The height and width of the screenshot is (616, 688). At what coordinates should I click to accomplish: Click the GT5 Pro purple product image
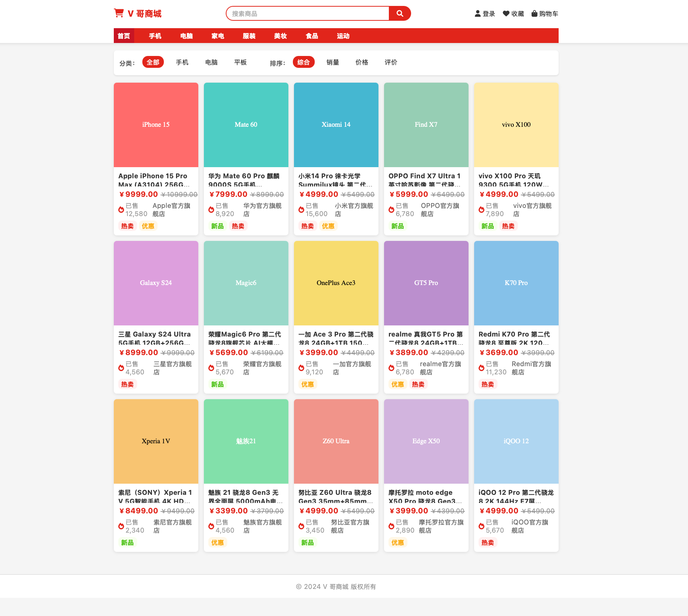click(426, 283)
